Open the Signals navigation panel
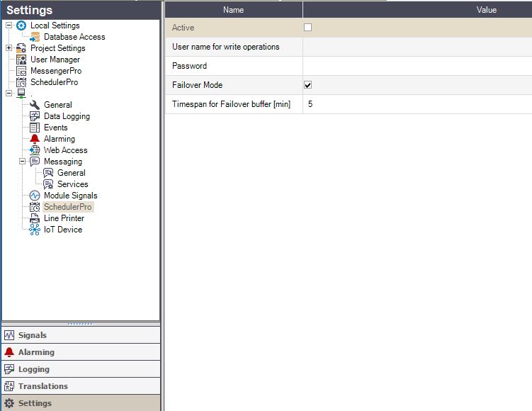 pos(81,335)
